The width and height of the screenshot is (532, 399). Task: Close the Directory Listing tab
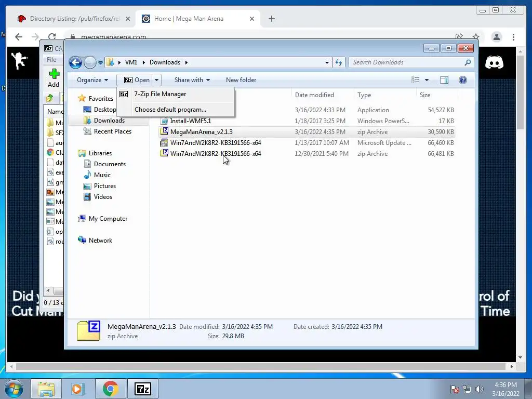click(x=128, y=19)
